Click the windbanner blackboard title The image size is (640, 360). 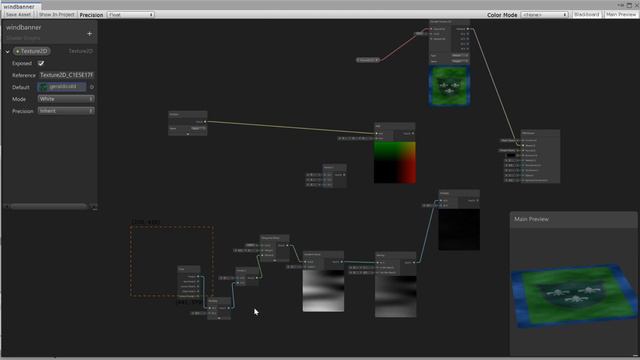click(x=24, y=27)
